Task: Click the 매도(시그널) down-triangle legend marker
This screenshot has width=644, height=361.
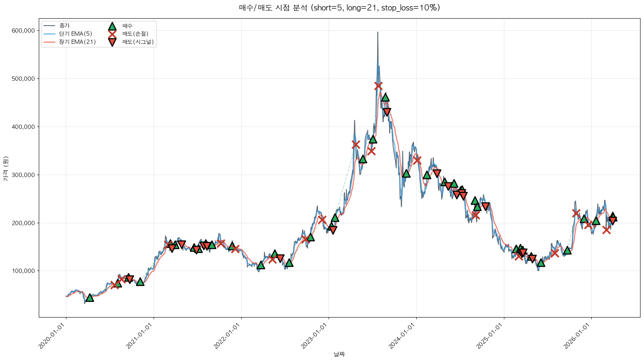Action: pos(112,42)
